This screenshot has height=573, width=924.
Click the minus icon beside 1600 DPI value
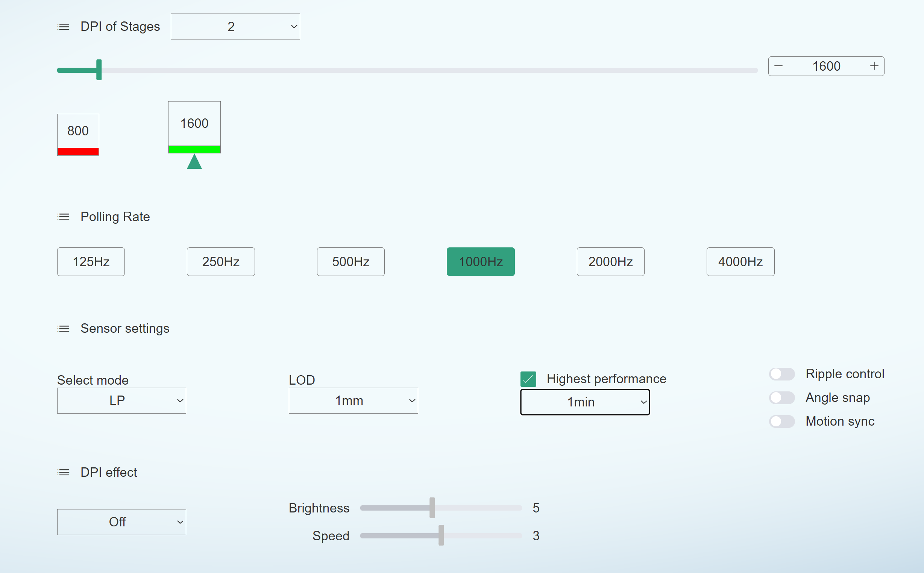pos(778,66)
